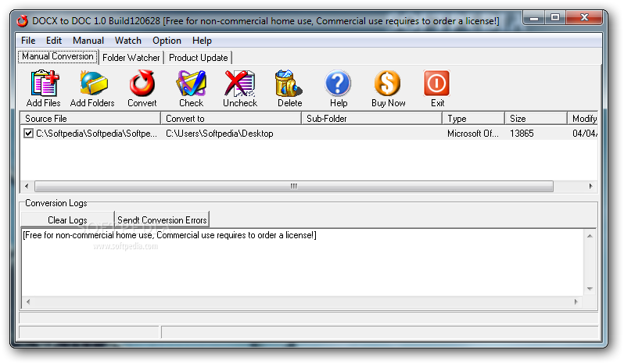This screenshot has width=624, height=364.
Task: Click the Sub-Folder column header
Action: tap(371, 119)
